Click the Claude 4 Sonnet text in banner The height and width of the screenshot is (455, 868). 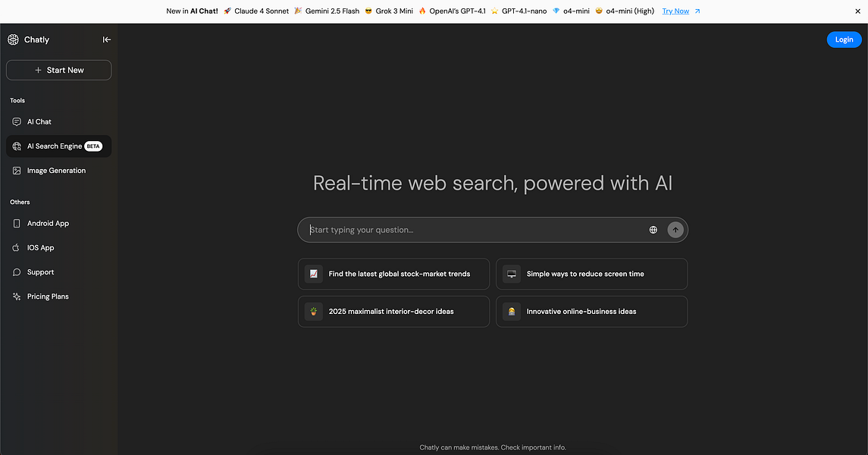(x=262, y=11)
